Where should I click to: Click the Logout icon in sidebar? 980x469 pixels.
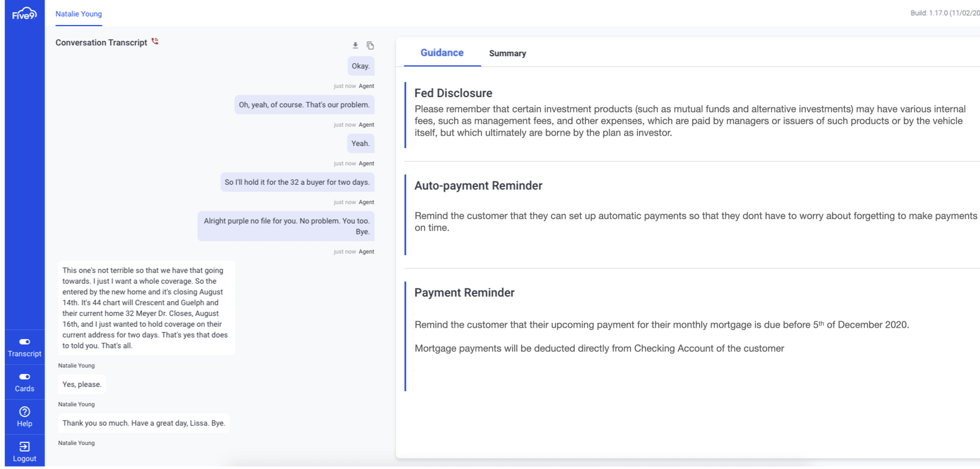pos(24,447)
